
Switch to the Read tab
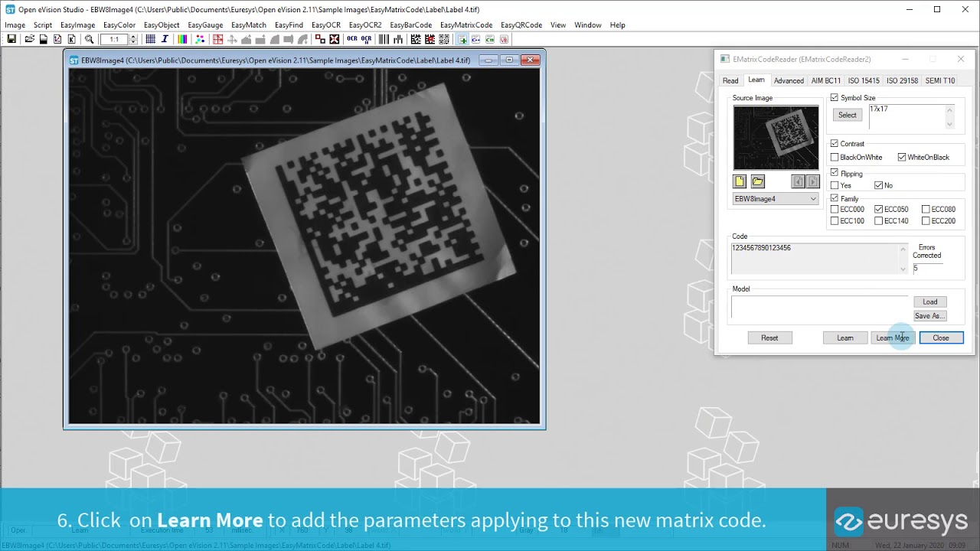pos(730,80)
